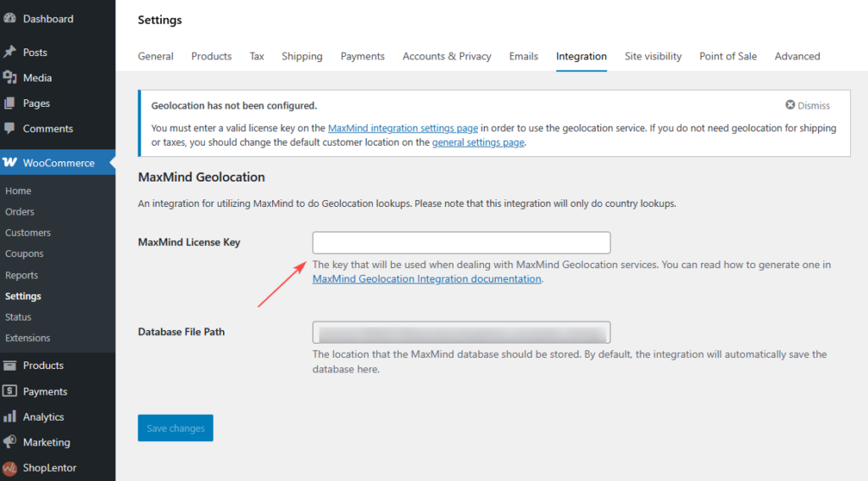The image size is (868, 481).
Task: Open the Status submenu item
Action: [19, 317]
